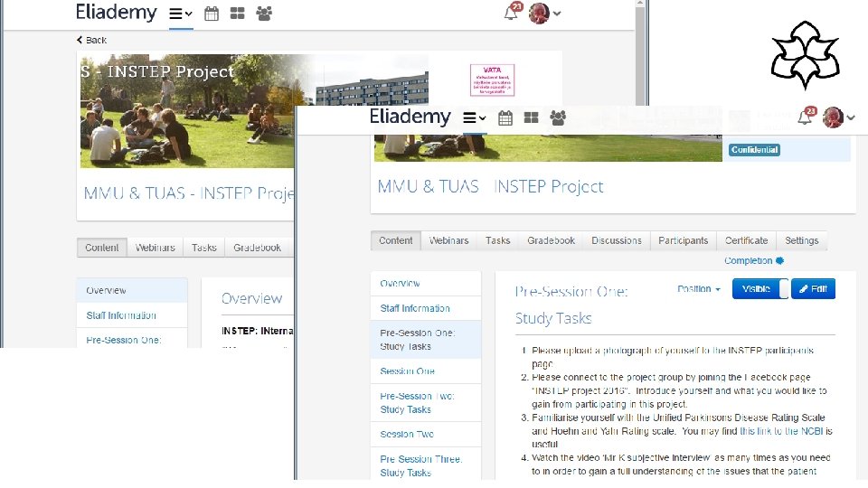Open hamburger menu in front window
This screenshot has height=488, width=868.
475,117
